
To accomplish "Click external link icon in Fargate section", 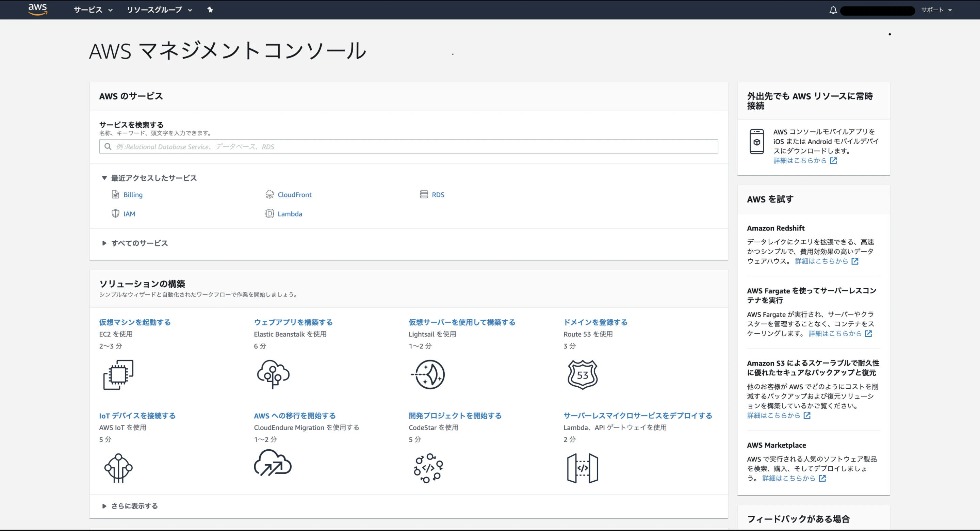I will coord(868,334).
